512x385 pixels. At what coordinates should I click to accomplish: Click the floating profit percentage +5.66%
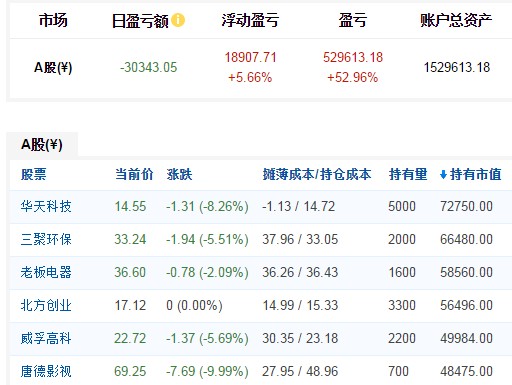[x=250, y=78]
